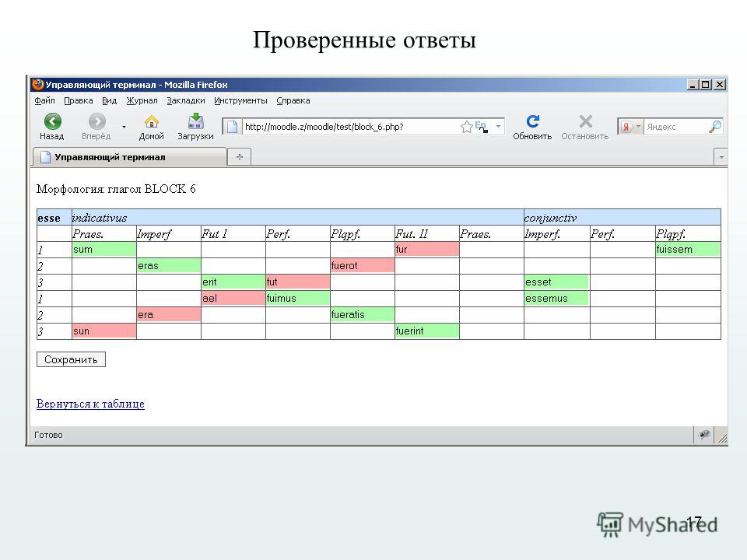Expand the address bar history dropdown

(x=498, y=127)
